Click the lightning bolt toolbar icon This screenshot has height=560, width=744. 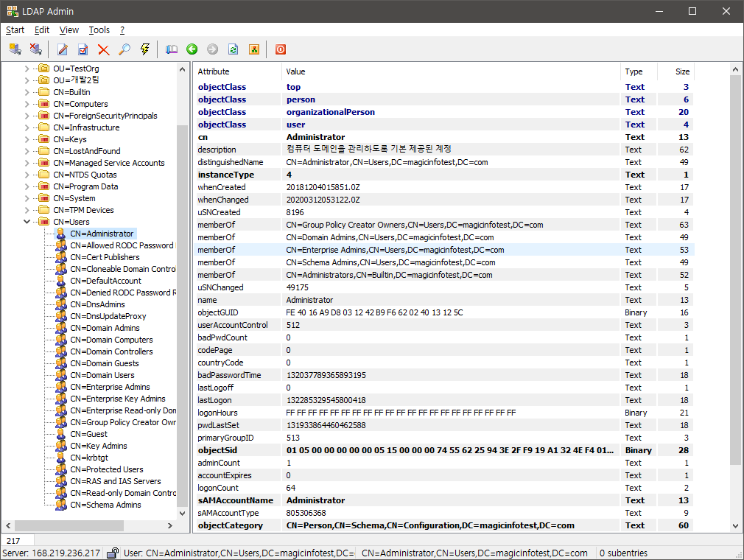144,49
